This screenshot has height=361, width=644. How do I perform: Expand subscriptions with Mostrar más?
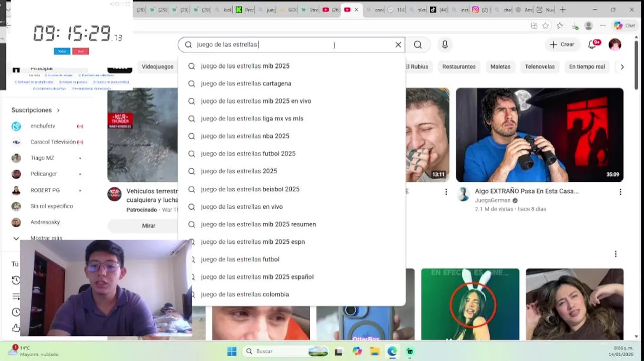pyautogui.click(x=46, y=238)
